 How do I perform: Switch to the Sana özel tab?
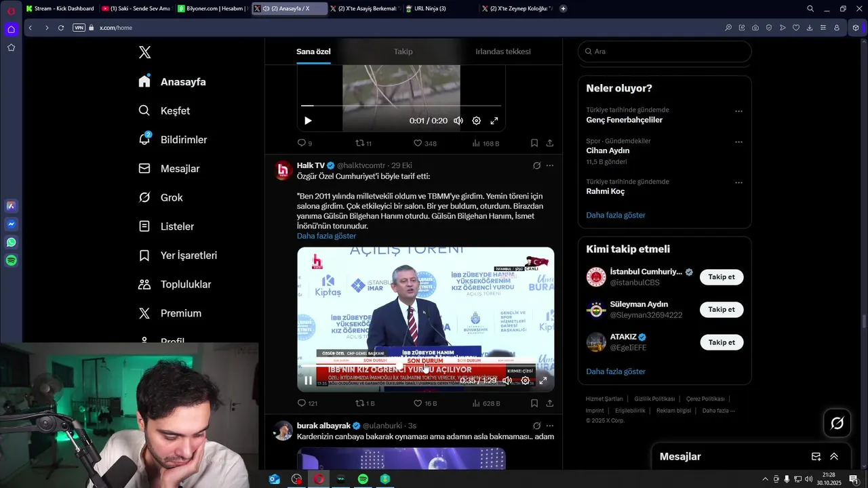[313, 52]
